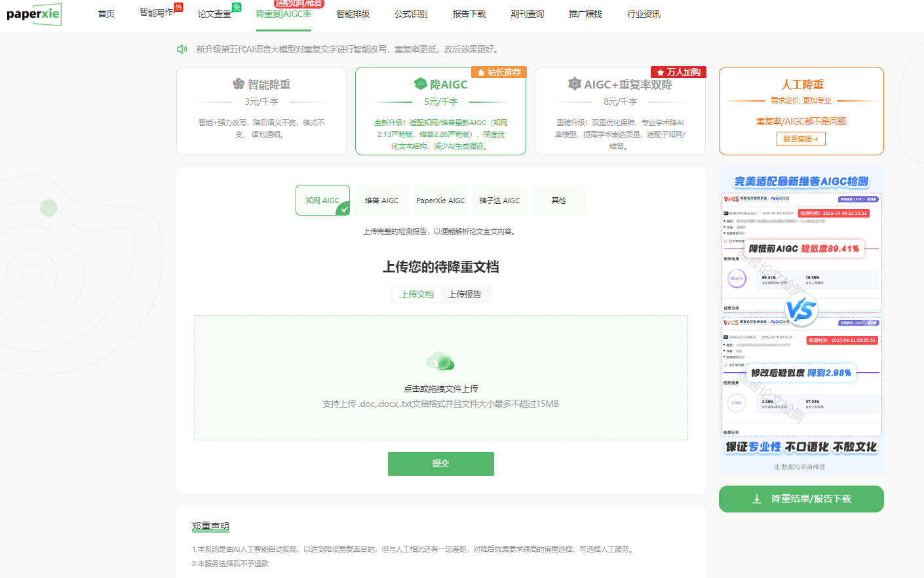Open the 论文查重 menu item

[214, 14]
